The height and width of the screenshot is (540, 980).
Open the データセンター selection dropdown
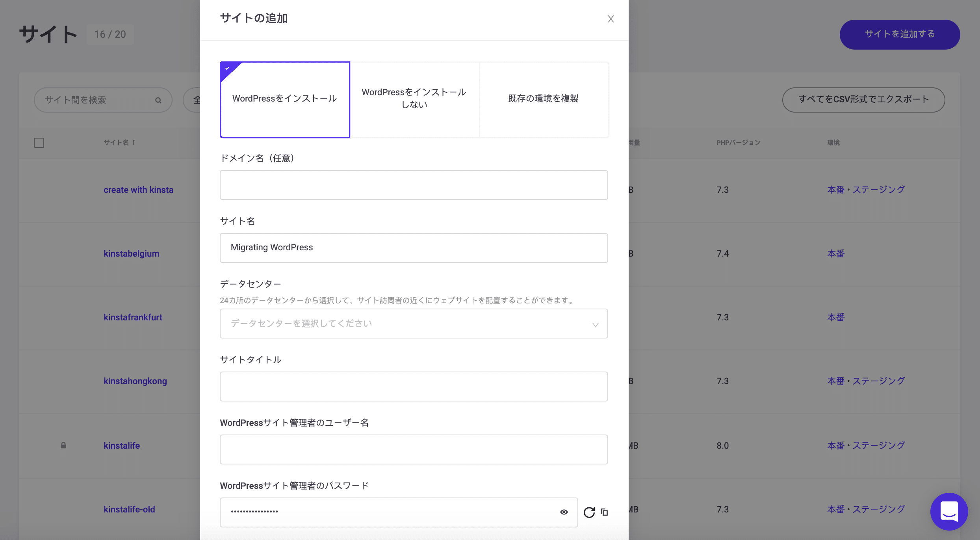[414, 324]
